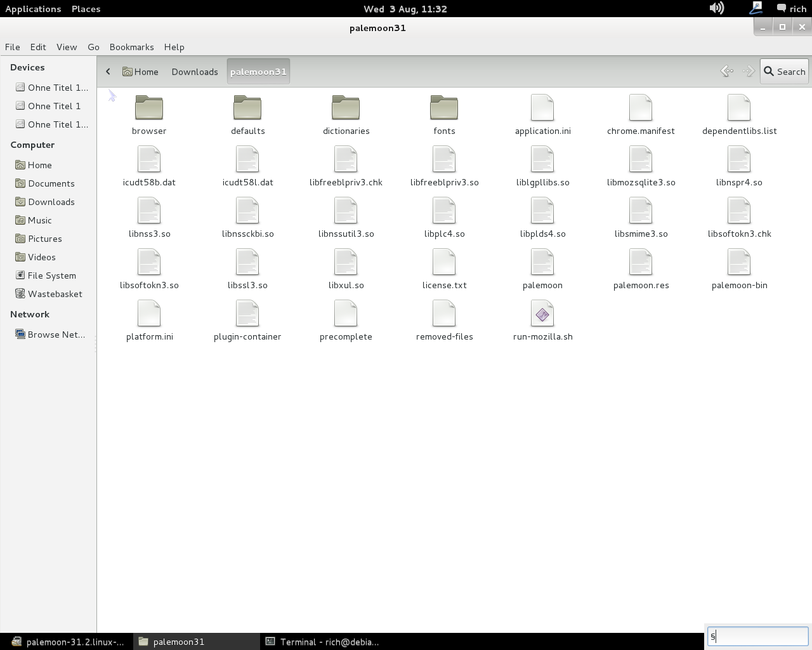Select the libssl3.so file
Viewport: 812px width, 650px height.
tap(247, 269)
